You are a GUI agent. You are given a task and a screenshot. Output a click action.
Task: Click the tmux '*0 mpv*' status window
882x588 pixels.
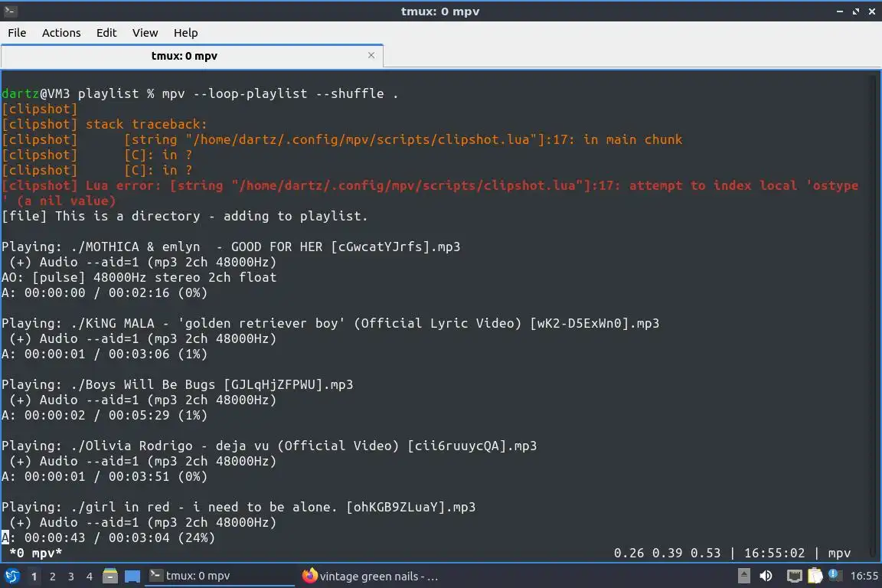coord(35,553)
